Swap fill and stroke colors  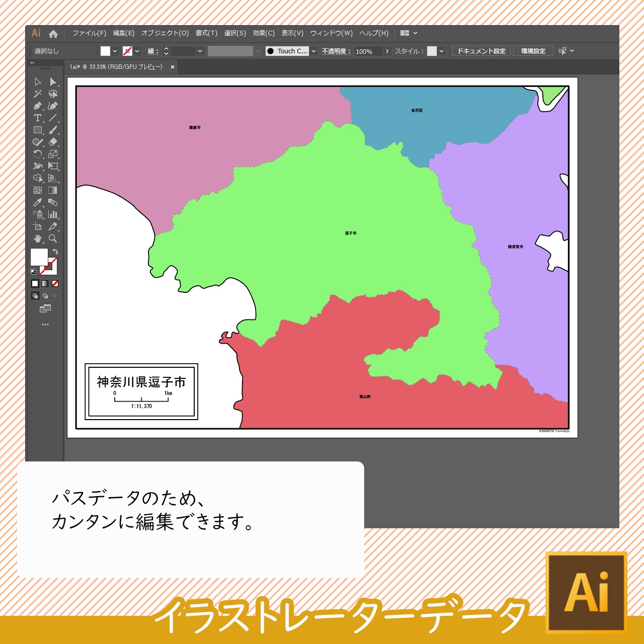click(55, 251)
